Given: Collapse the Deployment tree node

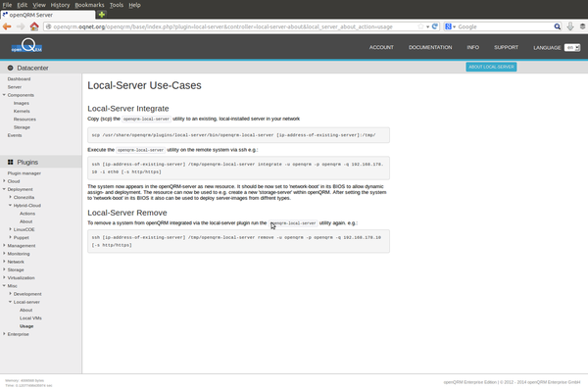Looking at the screenshot, I should coord(4,189).
